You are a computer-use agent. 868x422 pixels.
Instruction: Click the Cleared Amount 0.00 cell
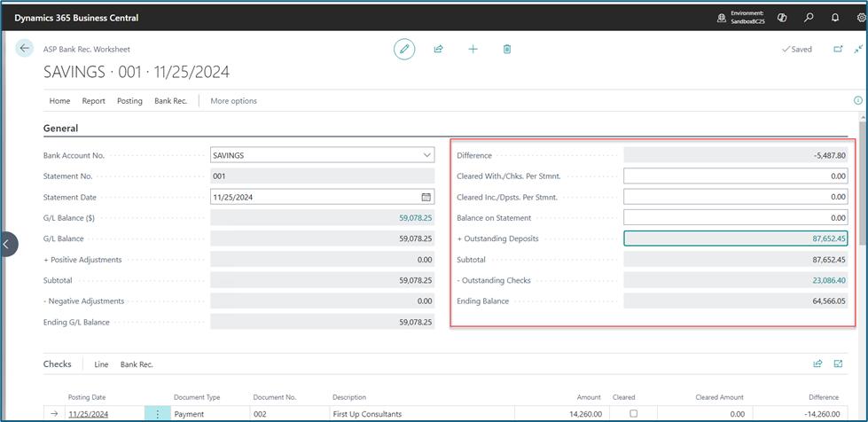coord(705,414)
